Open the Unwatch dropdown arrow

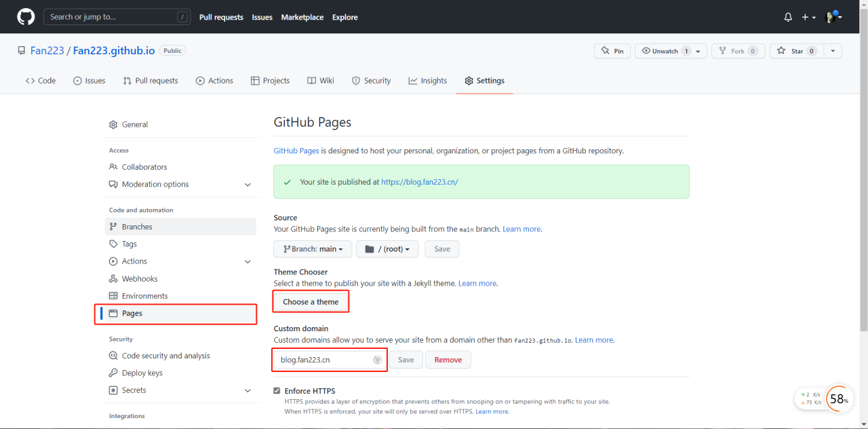[698, 51]
